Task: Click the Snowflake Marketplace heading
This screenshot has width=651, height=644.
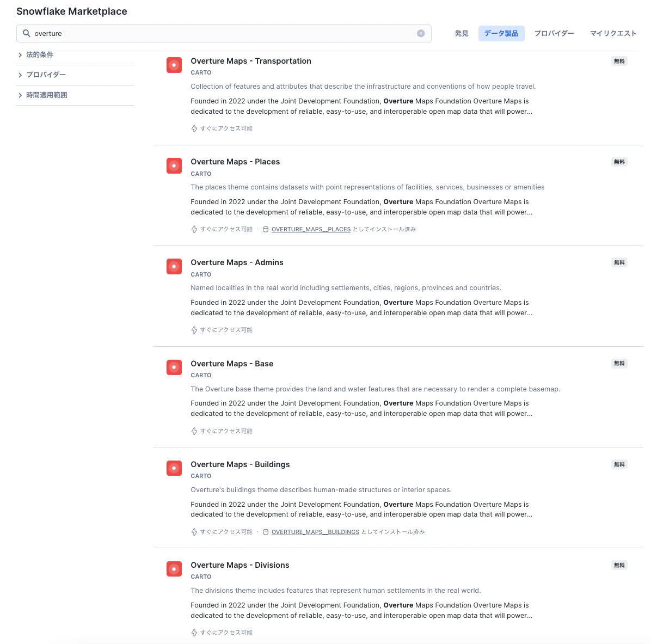Action: pyautogui.click(x=72, y=11)
